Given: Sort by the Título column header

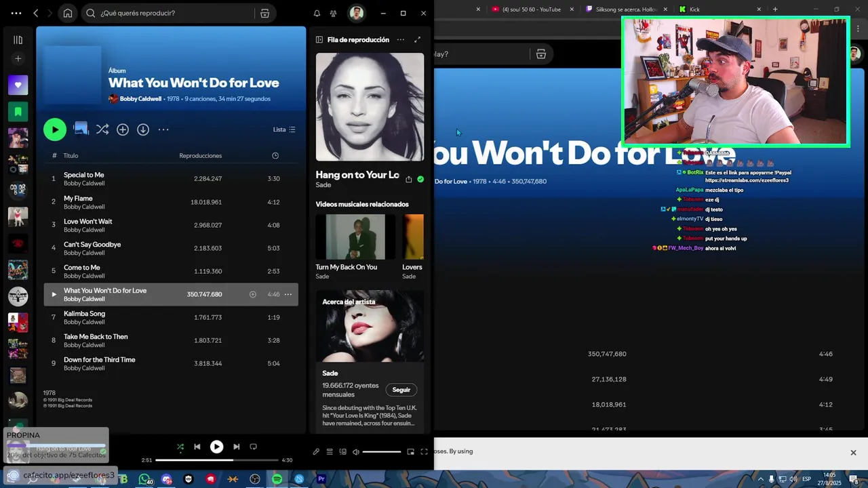Looking at the screenshot, I should 71,156.
